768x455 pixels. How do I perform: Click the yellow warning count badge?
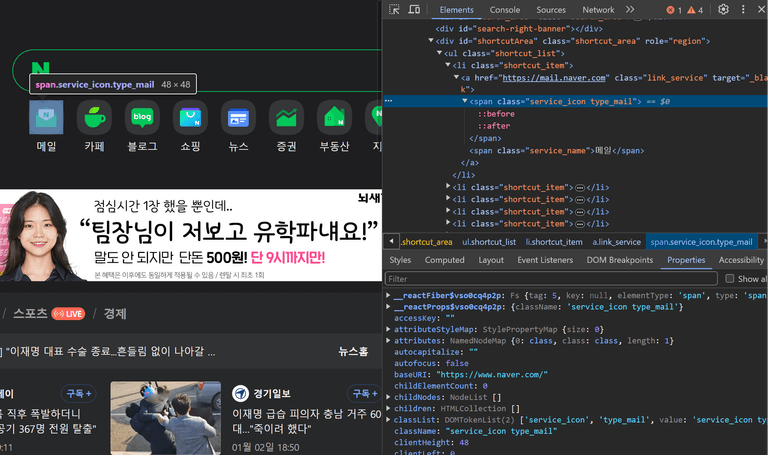(x=695, y=10)
